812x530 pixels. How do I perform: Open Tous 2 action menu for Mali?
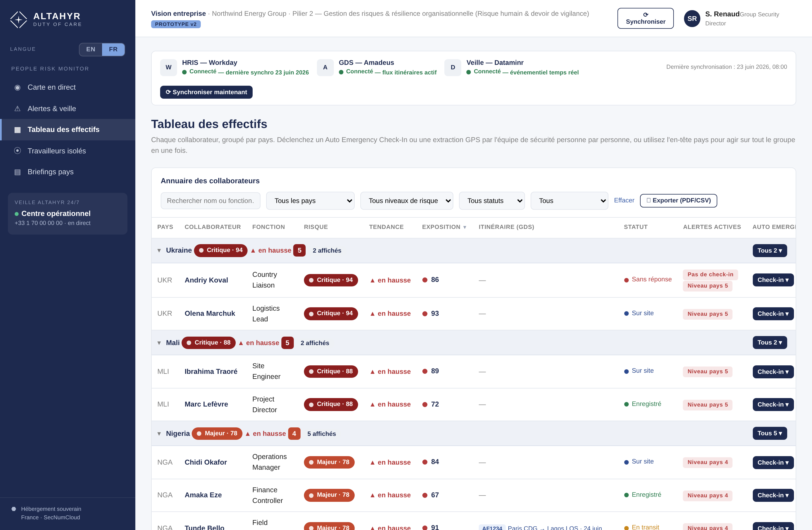(770, 343)
